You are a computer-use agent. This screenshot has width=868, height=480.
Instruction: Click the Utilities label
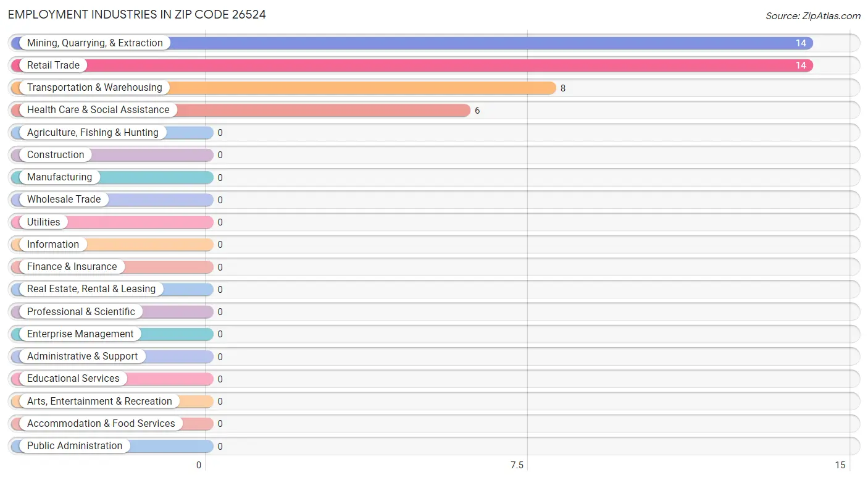point(44,222)
